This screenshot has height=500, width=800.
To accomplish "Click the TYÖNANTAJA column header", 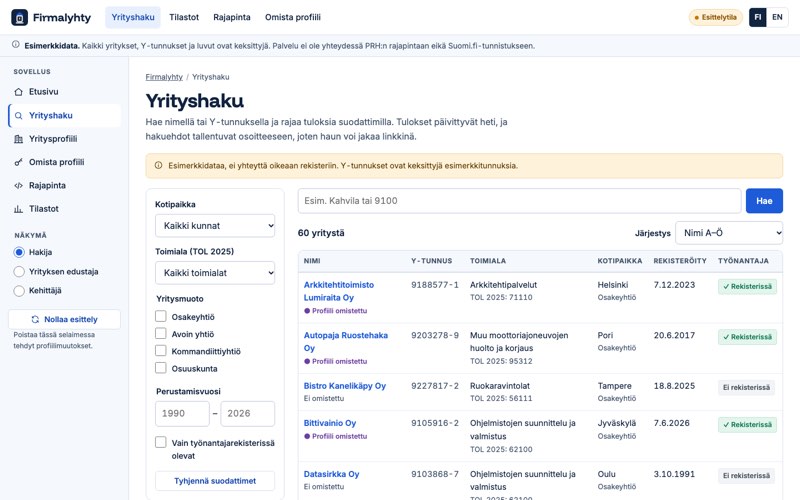I will click(x=743, y=261).
